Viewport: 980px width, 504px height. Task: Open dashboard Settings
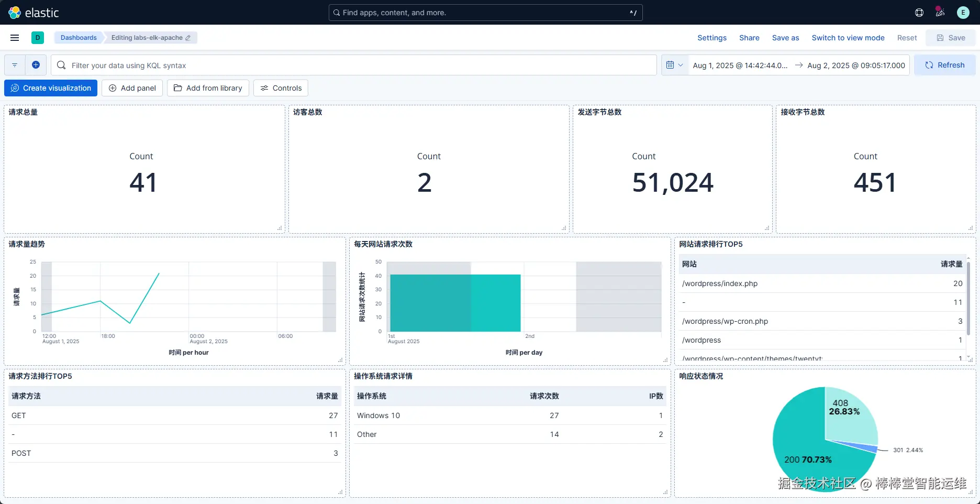(x=712, y=38)
